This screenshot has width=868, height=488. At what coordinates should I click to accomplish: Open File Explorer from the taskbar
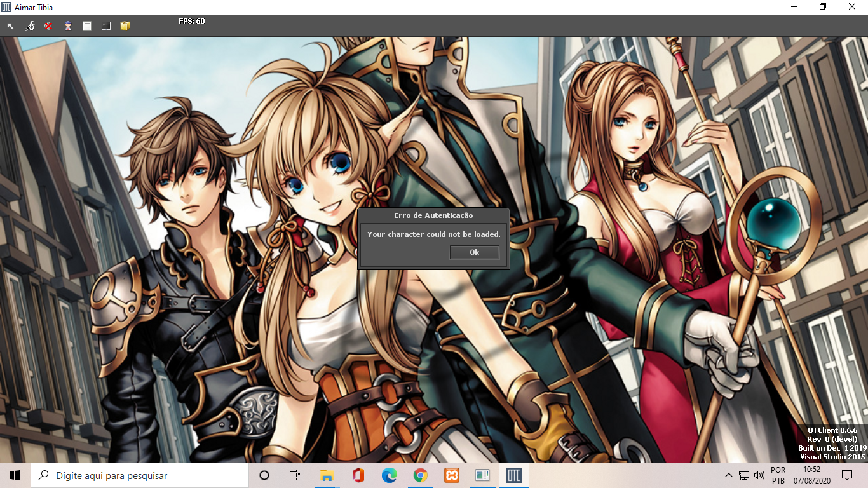(327, 475)
